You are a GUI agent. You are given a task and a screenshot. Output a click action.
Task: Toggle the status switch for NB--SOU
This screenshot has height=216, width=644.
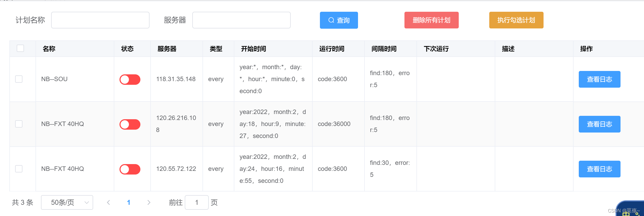point(130,80)
